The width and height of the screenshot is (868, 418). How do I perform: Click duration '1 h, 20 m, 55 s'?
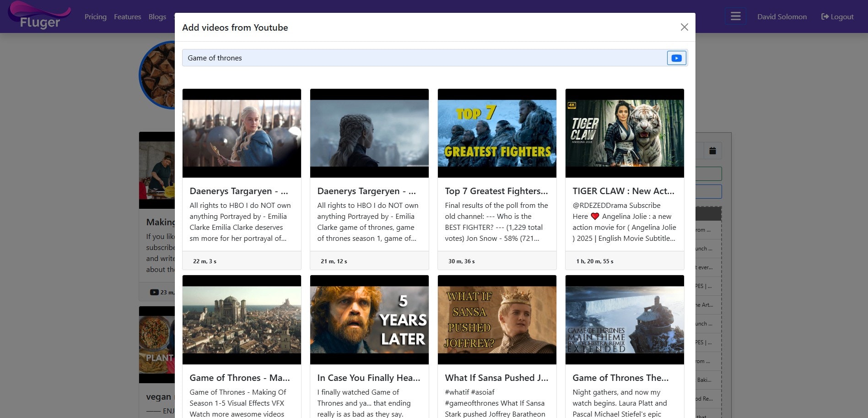[x=595, y=261]
